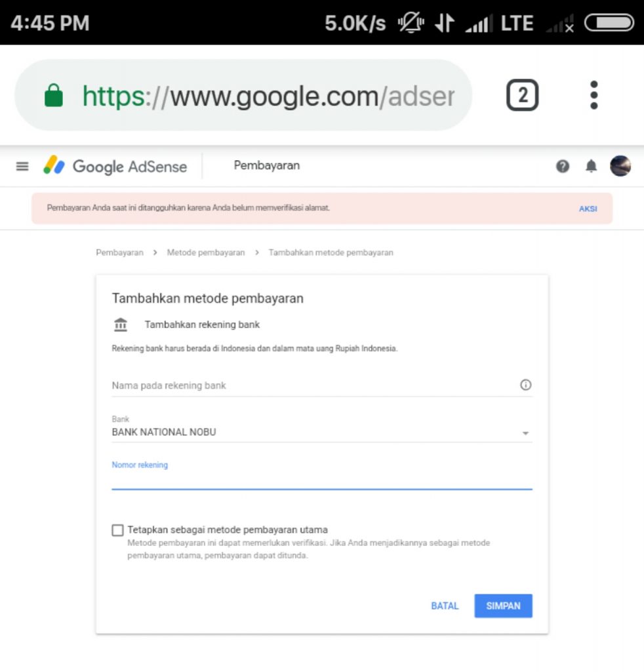Click the info icon beside rekening name field
The width and height of the screenshot is (644, 672).
(x=525, y=385)
